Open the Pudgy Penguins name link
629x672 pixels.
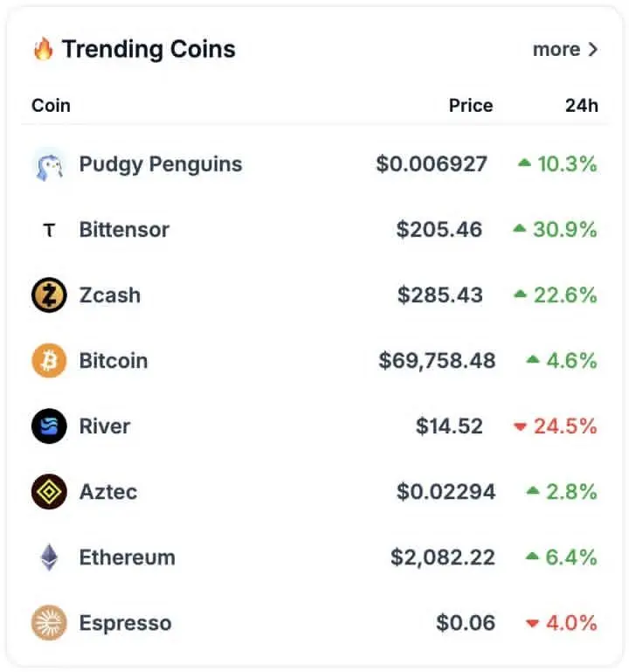pyautogui.click(x=161, y=164)
